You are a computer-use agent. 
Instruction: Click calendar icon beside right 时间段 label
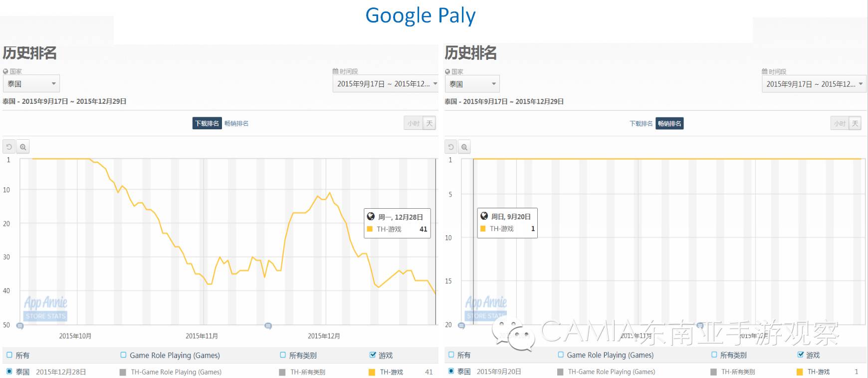(x=765, y=71)
